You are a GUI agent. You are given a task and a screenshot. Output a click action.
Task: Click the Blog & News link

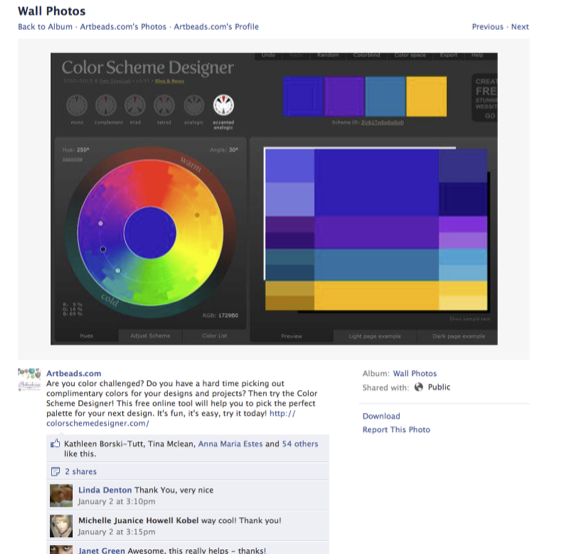[169, 81]
